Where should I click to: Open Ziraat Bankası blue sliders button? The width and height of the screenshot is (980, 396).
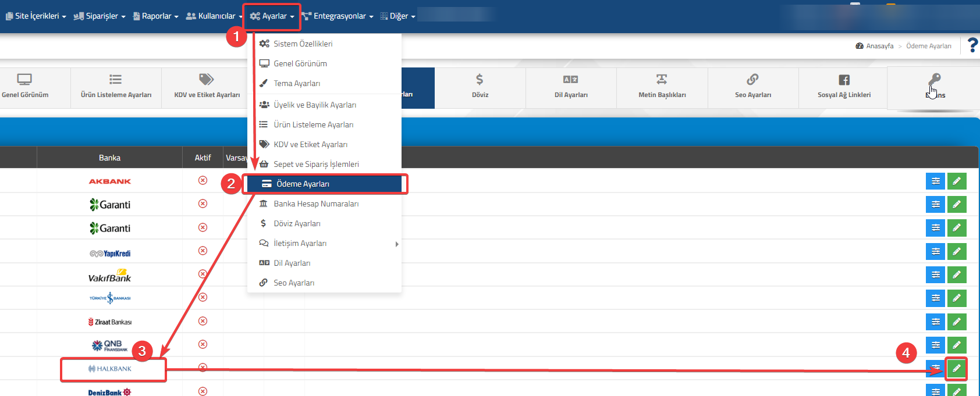coord(935,322)
